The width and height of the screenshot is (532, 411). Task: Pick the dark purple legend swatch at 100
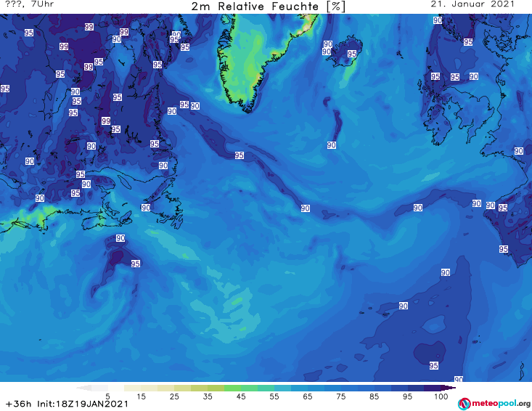pos(448,388)
